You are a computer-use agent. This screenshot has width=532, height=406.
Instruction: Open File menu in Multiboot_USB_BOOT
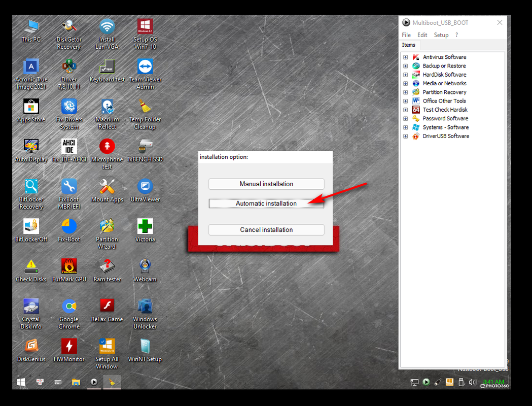point(406,35)
